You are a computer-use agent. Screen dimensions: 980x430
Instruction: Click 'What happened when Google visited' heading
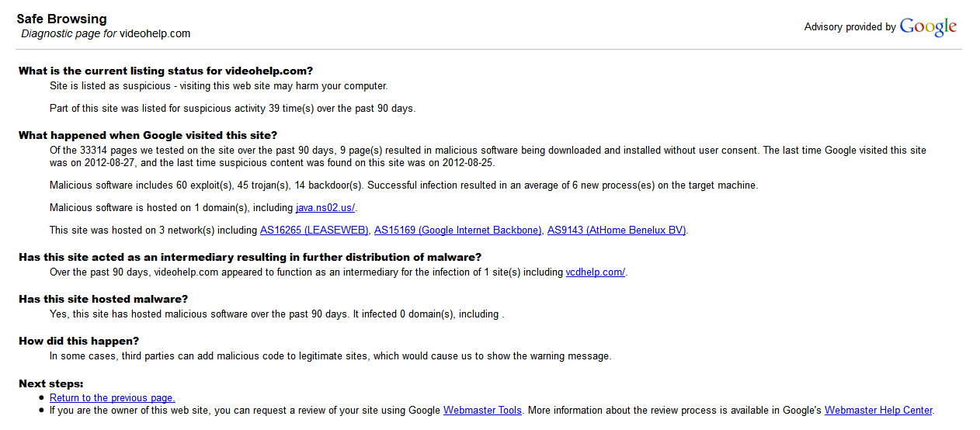pyautogui.click(x=148, y=135)
